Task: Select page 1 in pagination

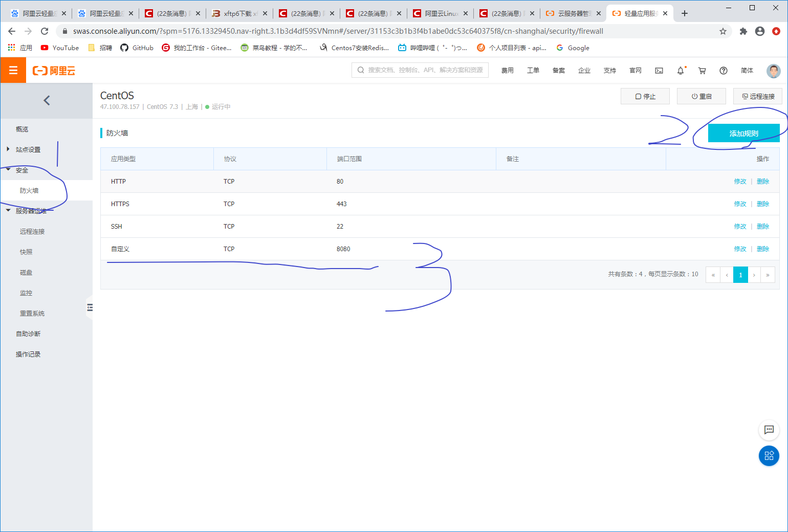Action: click(x=740, y=275)
